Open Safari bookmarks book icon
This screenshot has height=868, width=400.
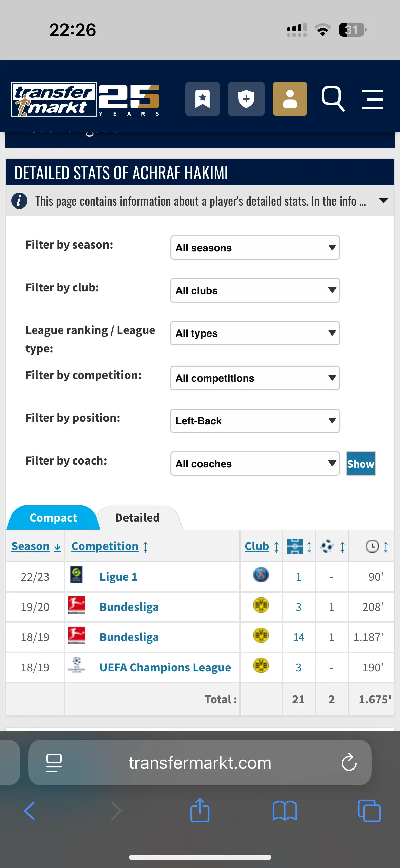click(285, 811)
